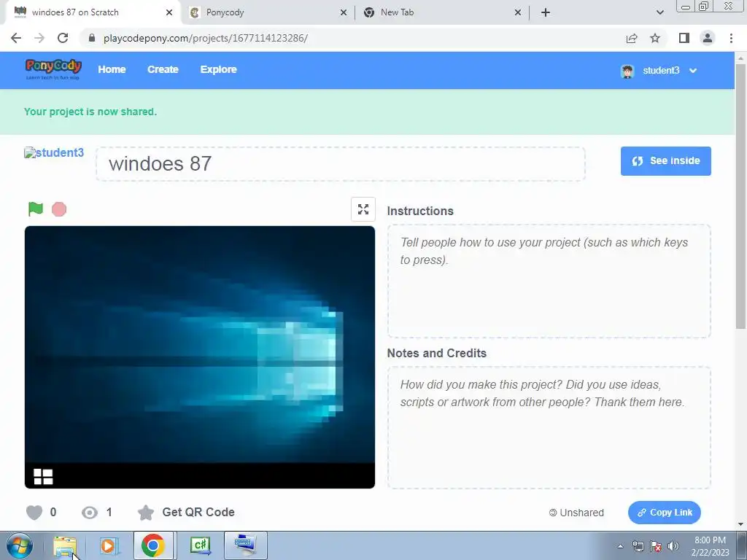Click the See inside button

pos(665,161)
